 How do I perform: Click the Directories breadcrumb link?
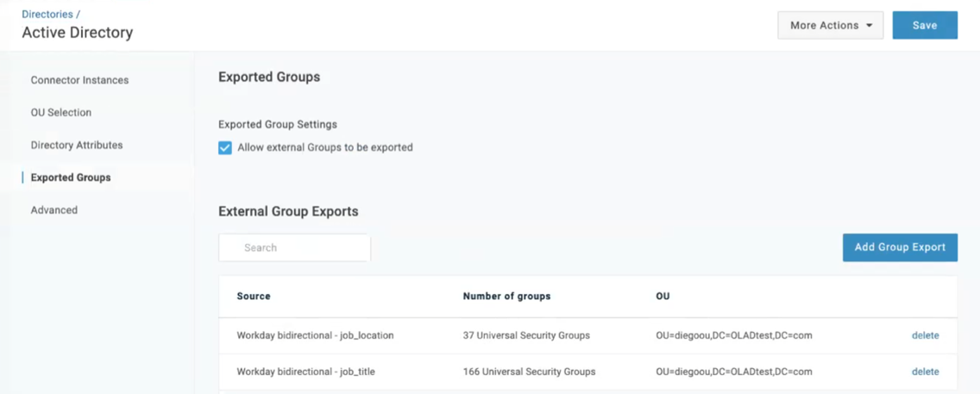(47, 15)
